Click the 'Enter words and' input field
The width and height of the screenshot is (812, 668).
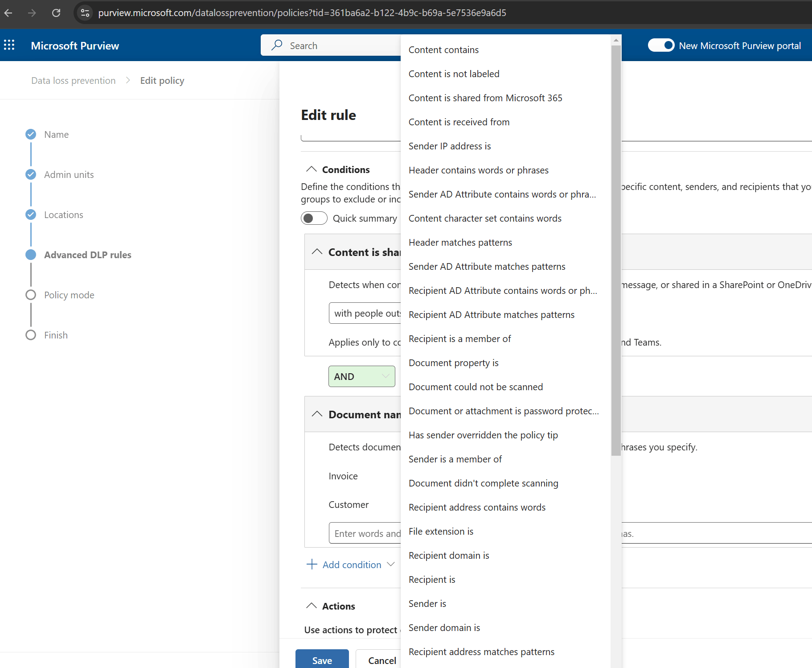click(x=365, y=533)
